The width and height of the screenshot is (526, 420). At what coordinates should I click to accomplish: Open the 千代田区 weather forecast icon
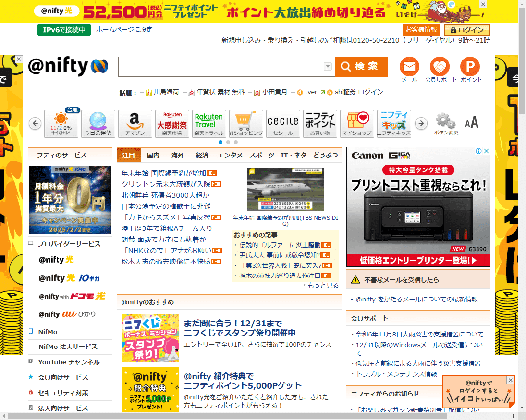pos(61,124)
